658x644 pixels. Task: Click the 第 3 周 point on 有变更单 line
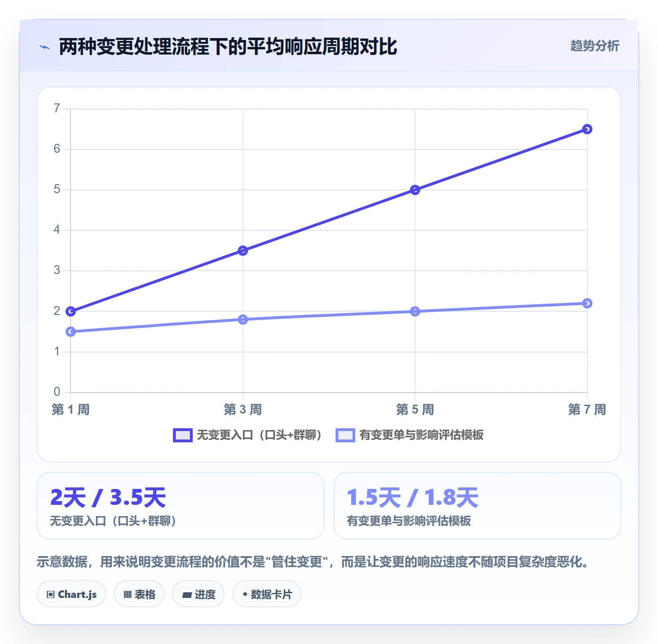[x=243, y=320]
